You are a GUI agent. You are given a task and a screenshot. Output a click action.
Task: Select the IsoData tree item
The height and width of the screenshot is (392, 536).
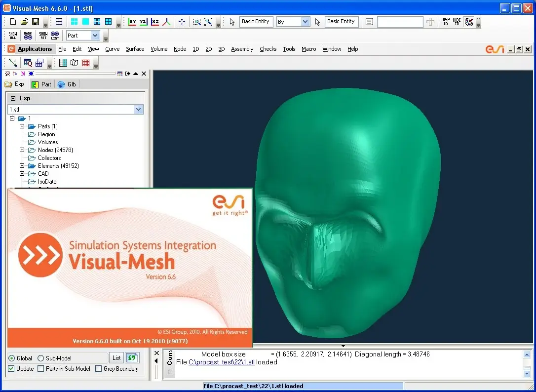(47, 182)
